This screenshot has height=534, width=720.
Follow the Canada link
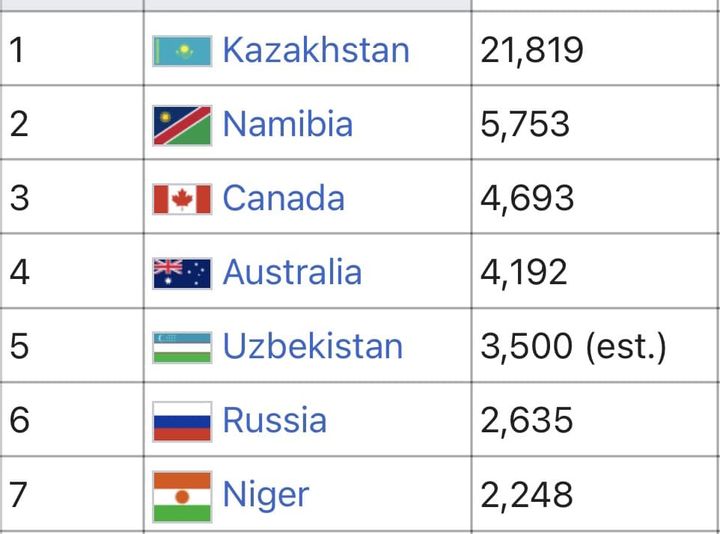[283, 198]
